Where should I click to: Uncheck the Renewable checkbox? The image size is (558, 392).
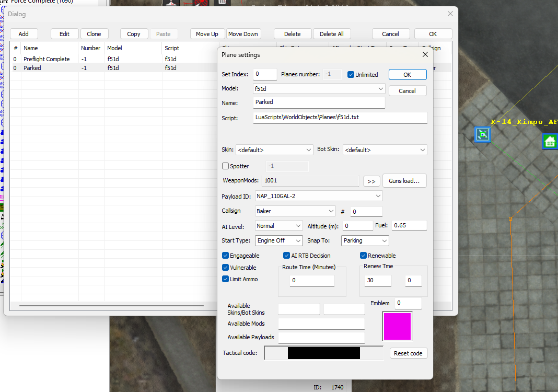tap(363, 255)
